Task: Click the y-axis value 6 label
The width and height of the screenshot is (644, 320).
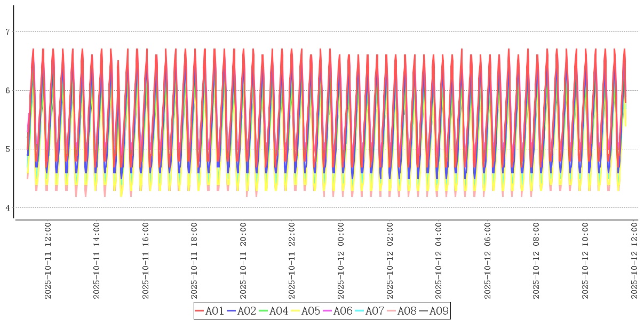Action: click(x=7, y=91)
